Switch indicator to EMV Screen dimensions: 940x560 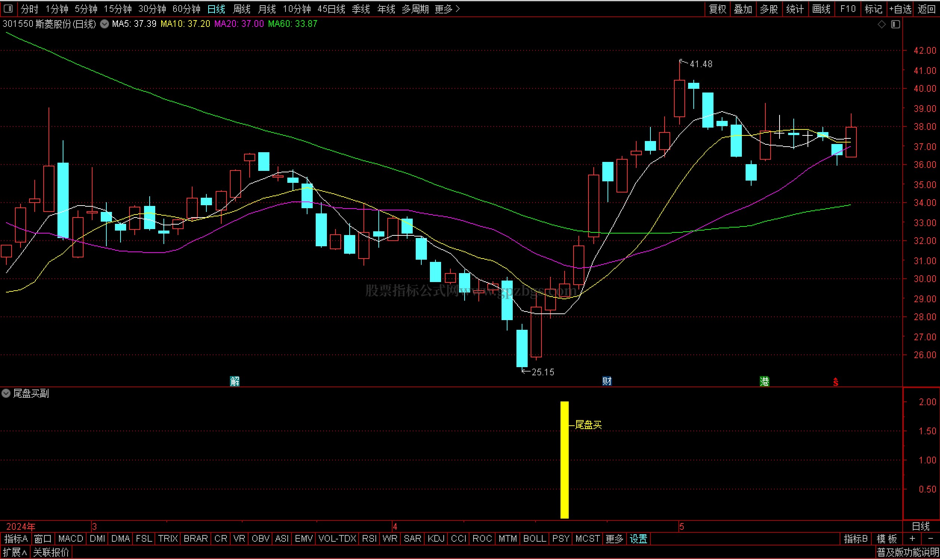[x=304, y=539]
